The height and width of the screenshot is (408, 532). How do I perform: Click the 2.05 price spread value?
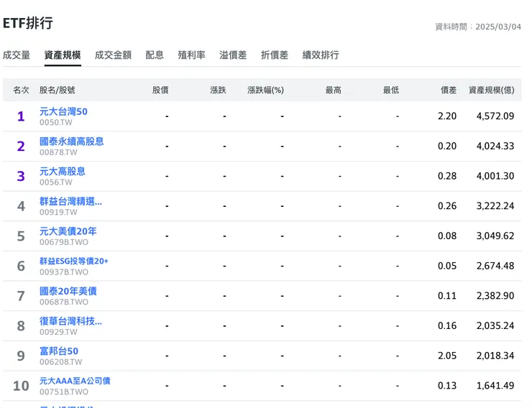pyautogui.click(x=447, y=356)
